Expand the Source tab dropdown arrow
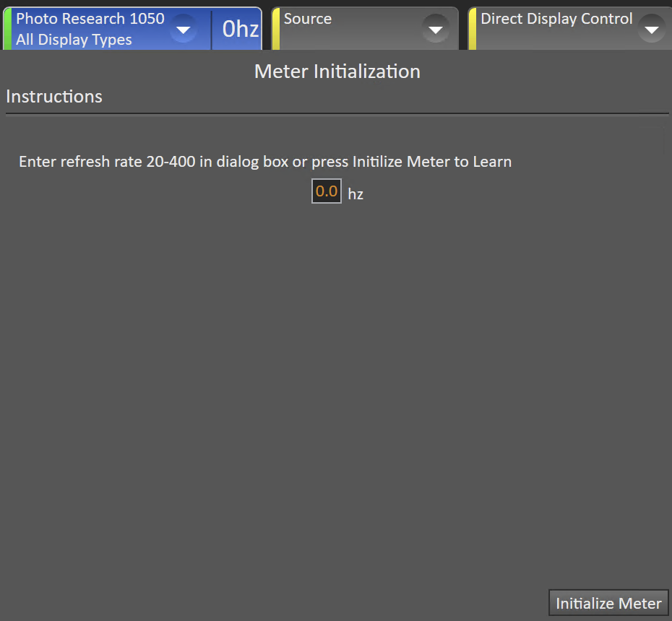This screenshot has height=621, width=672. coord(436,30)
